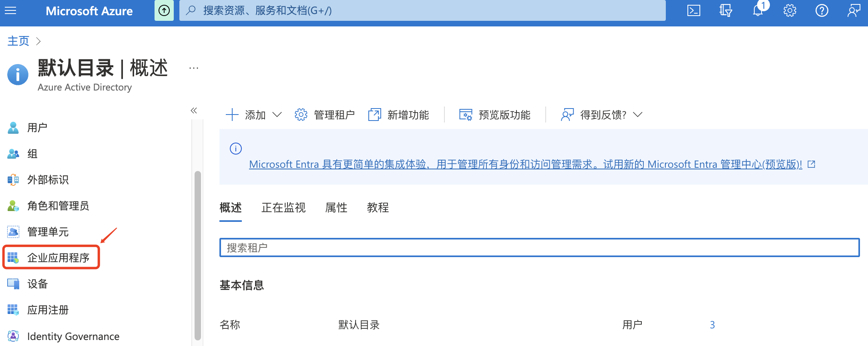Focus the top 搜索资源、服务和文档 search box
The height and width of the screenshot is (346, 868).
pyautogui.click(x=422, y=10)
